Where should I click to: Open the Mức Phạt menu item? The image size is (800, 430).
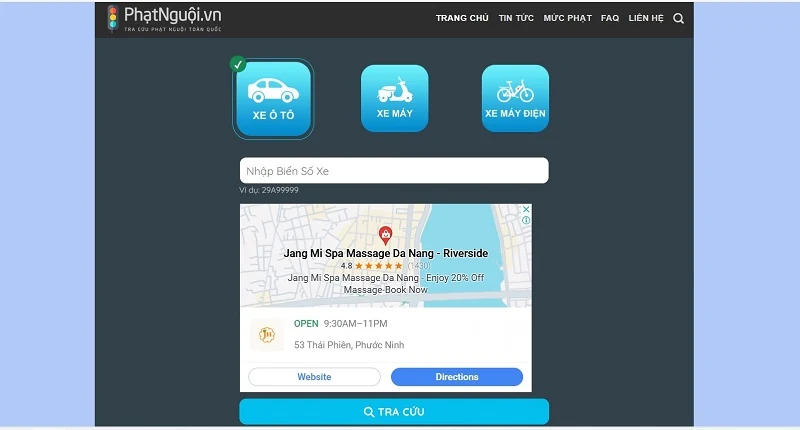pyautogui.click(x=567, y=18)
